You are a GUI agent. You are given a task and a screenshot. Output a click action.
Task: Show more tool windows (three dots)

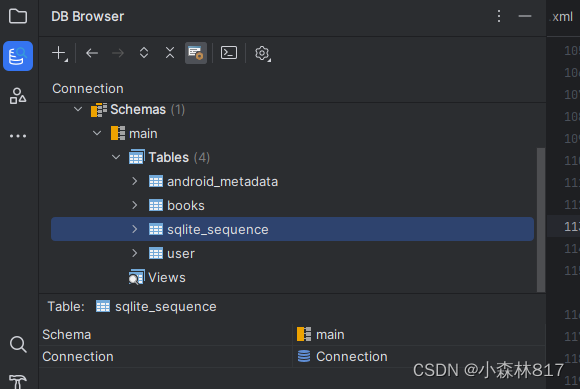coord(18,136)
